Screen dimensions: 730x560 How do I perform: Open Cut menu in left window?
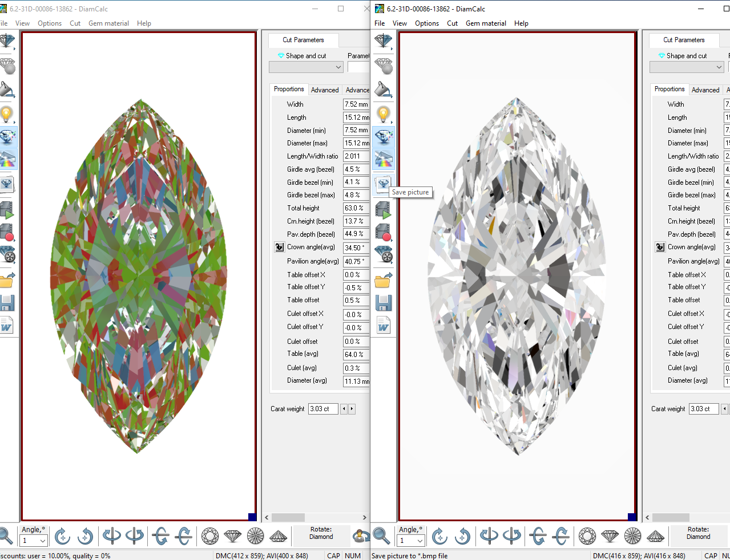click(x=75, y=23)
